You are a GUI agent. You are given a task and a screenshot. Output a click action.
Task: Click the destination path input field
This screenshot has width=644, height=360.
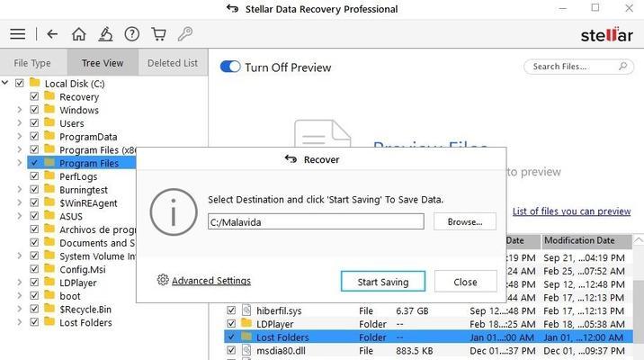tap(316, 222)
